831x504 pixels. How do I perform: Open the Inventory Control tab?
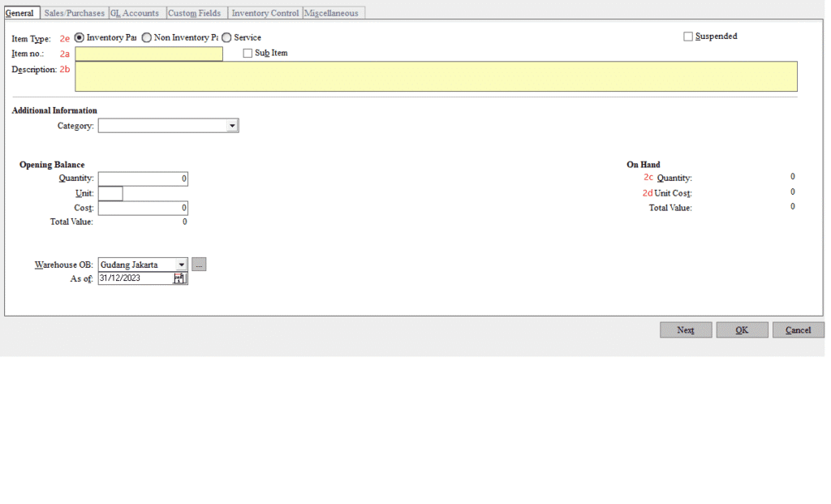point(265,13)
